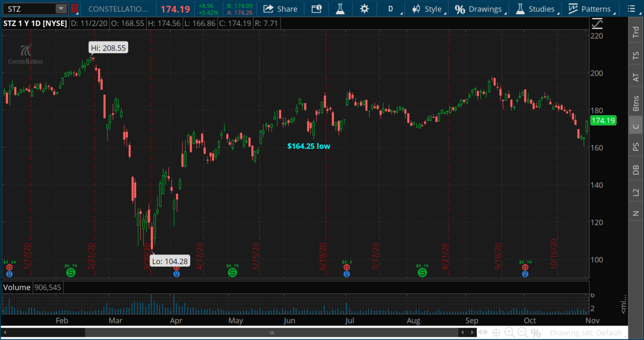Click the percent icon in bottom toolbar

pyautogui.click(x=535, y=333)
